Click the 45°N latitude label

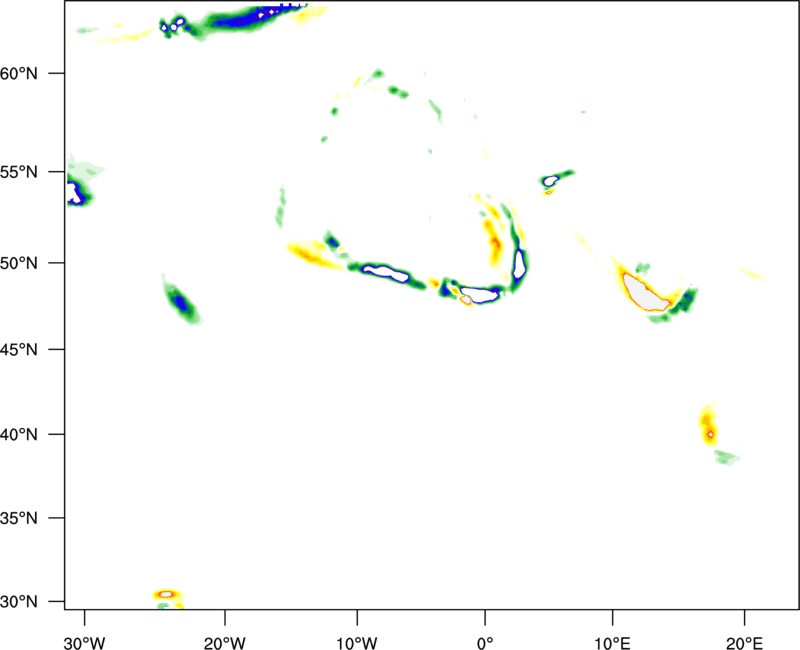[x=18, y=349]
